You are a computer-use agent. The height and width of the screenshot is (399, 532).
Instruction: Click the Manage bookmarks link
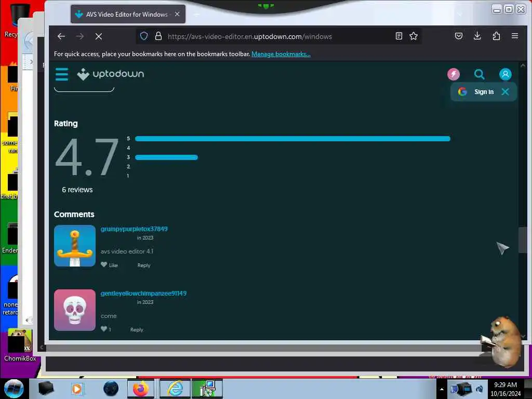point(281,54)
